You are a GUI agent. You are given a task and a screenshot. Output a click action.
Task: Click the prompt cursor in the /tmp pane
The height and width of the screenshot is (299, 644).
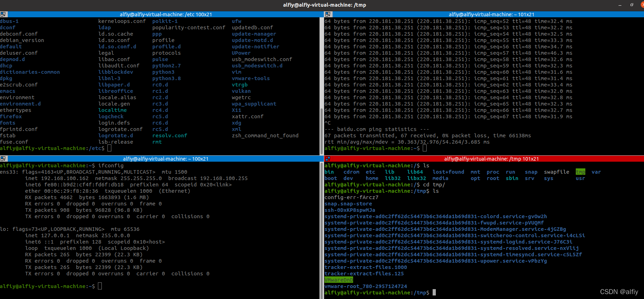tap(434, 293)
